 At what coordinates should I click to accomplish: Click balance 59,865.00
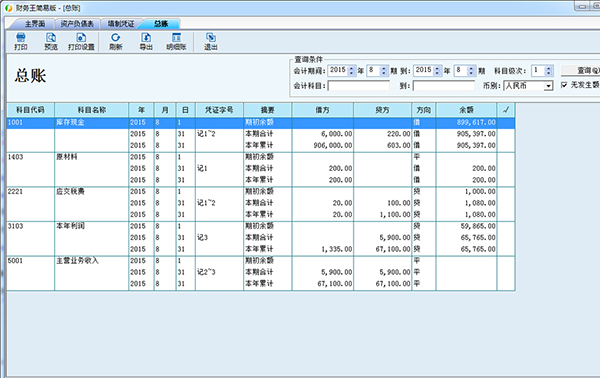point(478,226)
